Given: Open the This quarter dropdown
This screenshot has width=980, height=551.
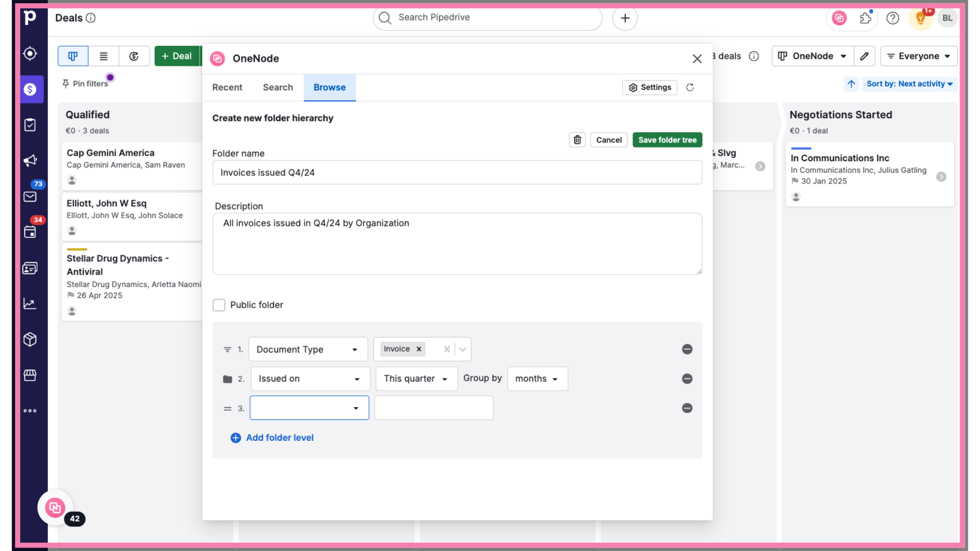Looking at the screenshot, I should pyautogui.click(x=416, y=379).
